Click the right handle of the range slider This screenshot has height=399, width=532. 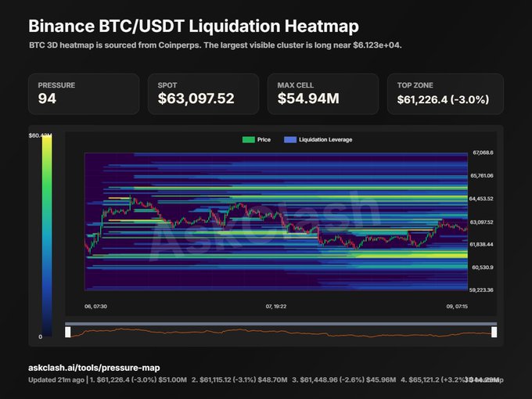pos(494,332)
